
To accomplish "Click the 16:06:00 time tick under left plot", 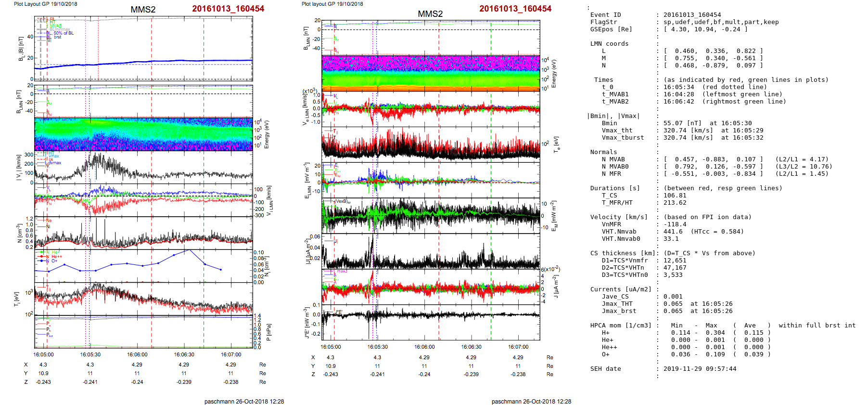I will pos(137,354).
